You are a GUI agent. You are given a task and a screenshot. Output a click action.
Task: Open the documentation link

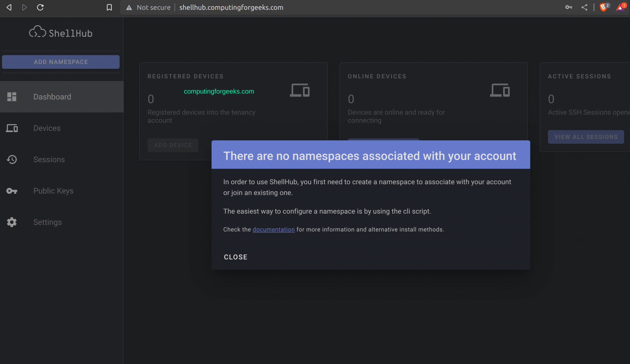273,229
